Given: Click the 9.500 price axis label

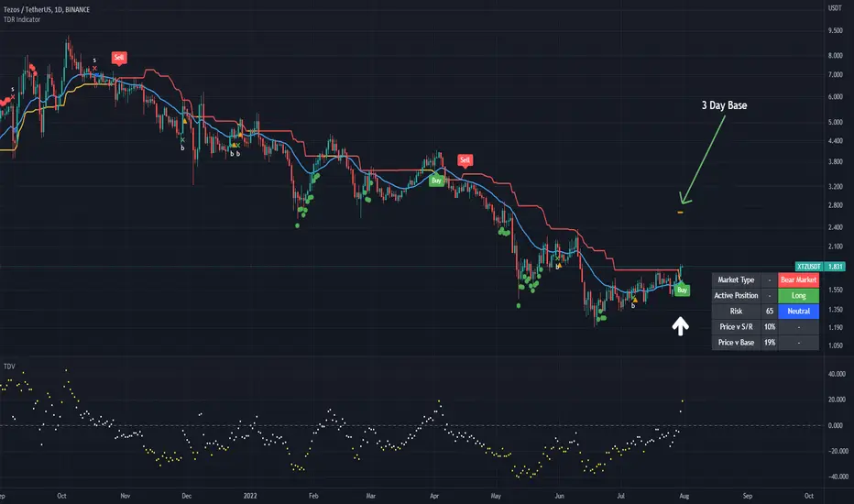Looking at the screenshot, I should [x=835, y=30].
